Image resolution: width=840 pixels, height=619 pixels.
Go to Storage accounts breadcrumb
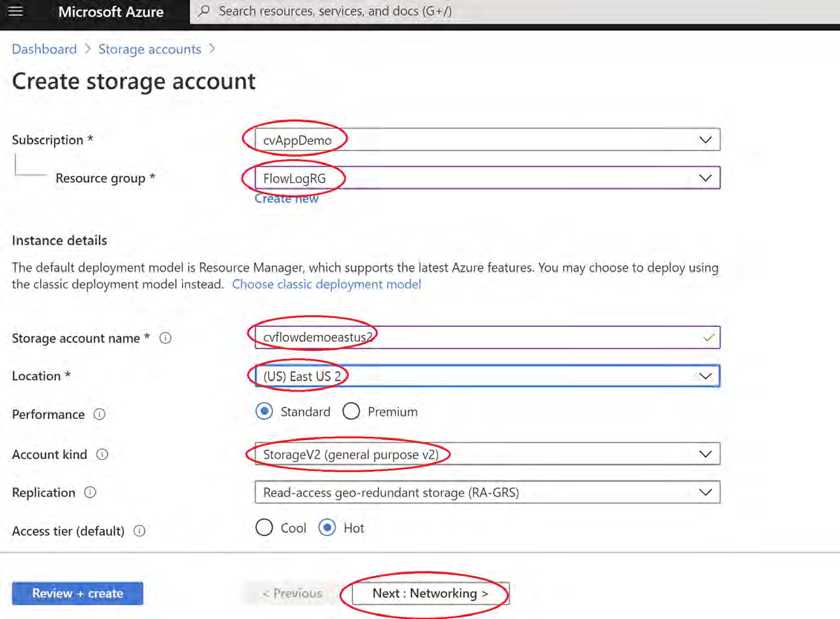tap(150, 49)
